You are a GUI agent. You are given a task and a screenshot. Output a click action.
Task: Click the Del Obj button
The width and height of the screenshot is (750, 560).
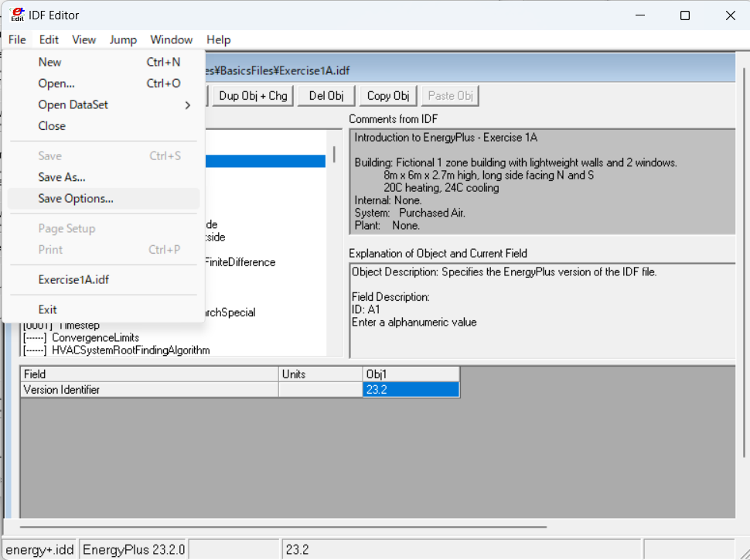pyautogui.click(x=326, y=96)
